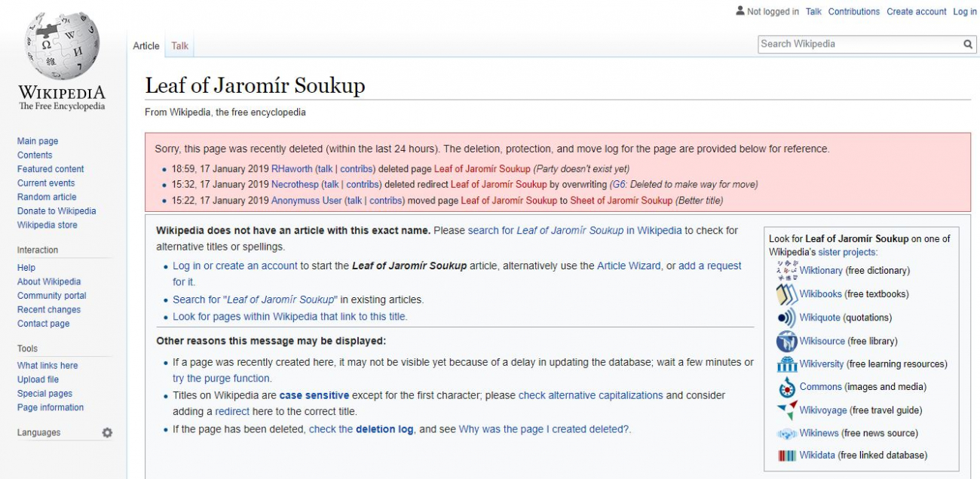Viewport: 980px width, 479px height.
Task: Open Necrothesp's talk link
Action: tap(331, 184)
